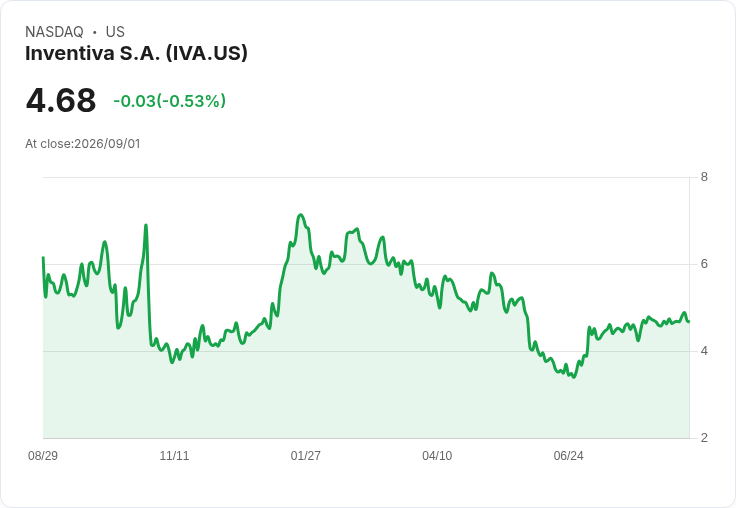Screen dimensions: 736x508
Task: Click the 2 y-axis price label
Action: click(x=704, y=438)
